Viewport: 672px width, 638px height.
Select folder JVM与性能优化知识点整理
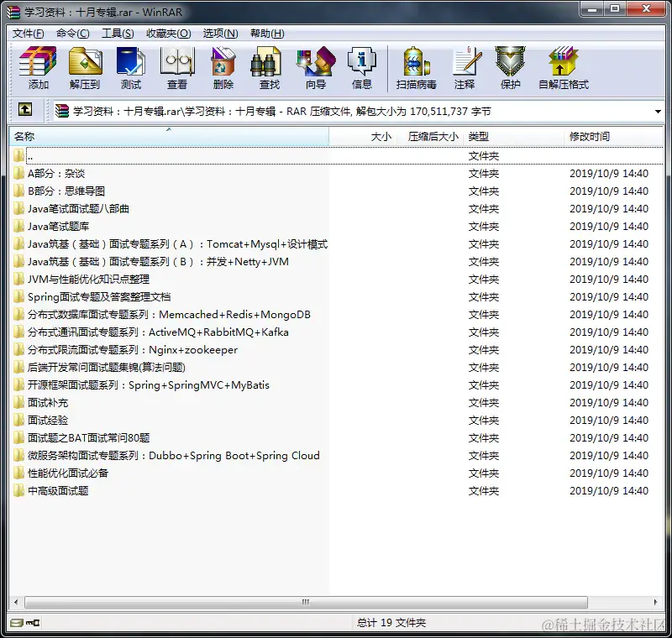(88, 280)
